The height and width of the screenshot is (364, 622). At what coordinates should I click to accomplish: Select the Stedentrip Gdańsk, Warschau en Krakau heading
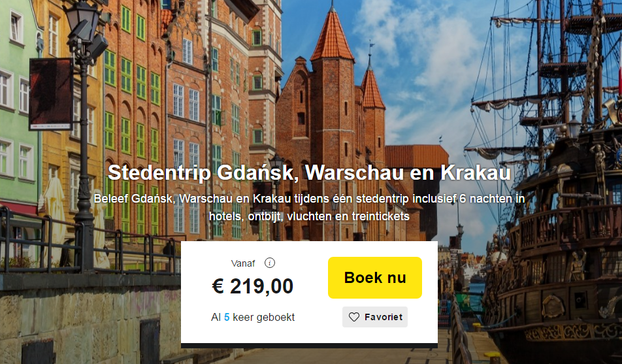pos(309,173)
